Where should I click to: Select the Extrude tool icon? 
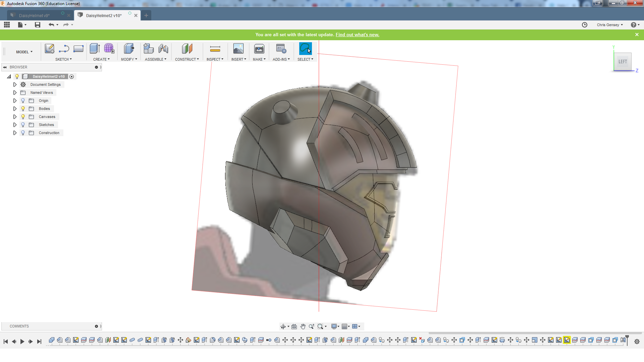pos(95,49)
